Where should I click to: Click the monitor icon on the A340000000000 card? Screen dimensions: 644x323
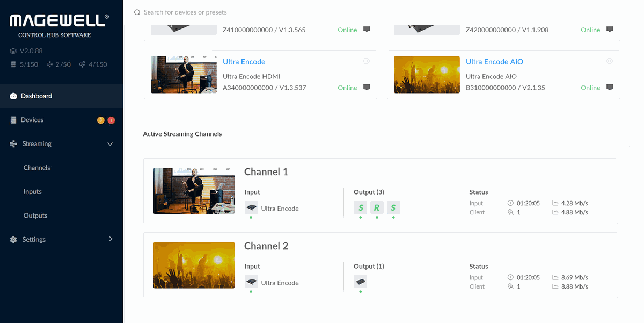point(367,87)
